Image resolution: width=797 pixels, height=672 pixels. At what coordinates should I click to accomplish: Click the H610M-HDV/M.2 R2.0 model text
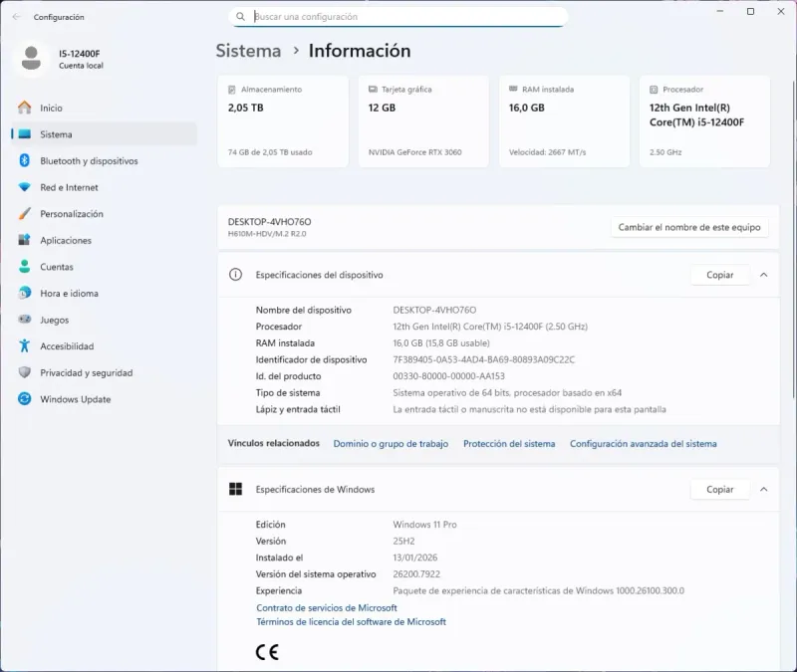point(267,234)
